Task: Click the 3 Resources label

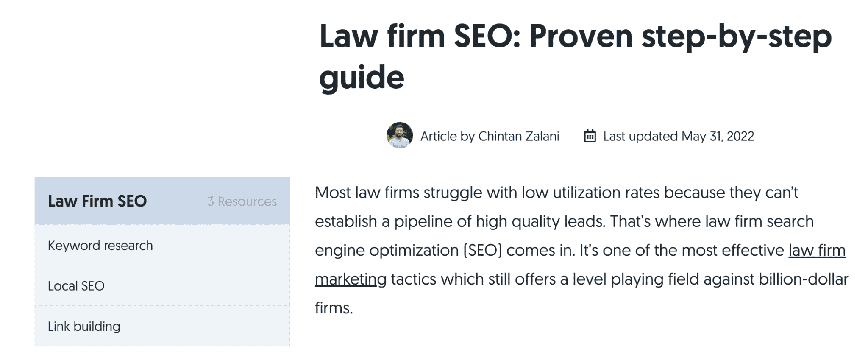Action: (242, 201)
